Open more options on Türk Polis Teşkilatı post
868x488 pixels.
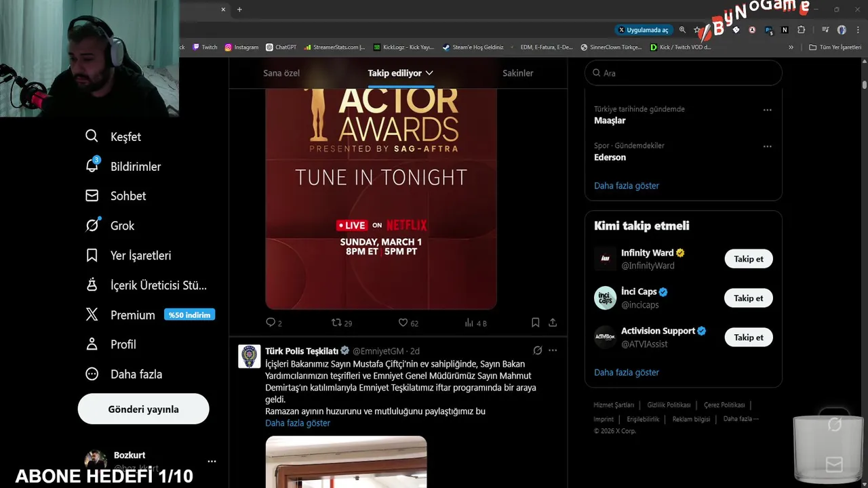553,350
